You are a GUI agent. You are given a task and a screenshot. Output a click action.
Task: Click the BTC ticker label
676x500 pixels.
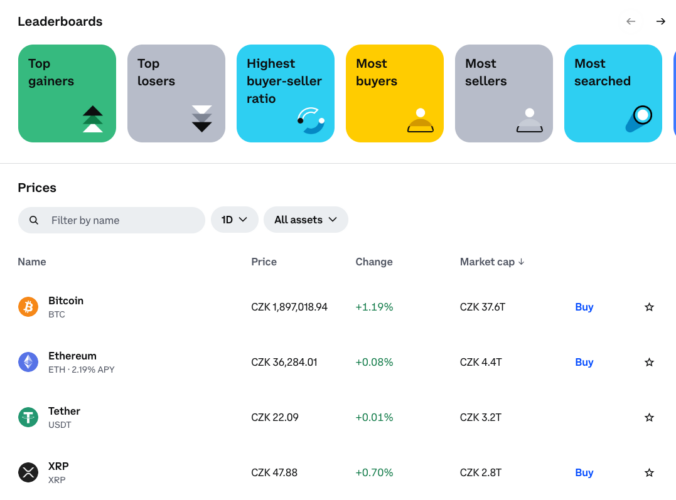(56, 314)
